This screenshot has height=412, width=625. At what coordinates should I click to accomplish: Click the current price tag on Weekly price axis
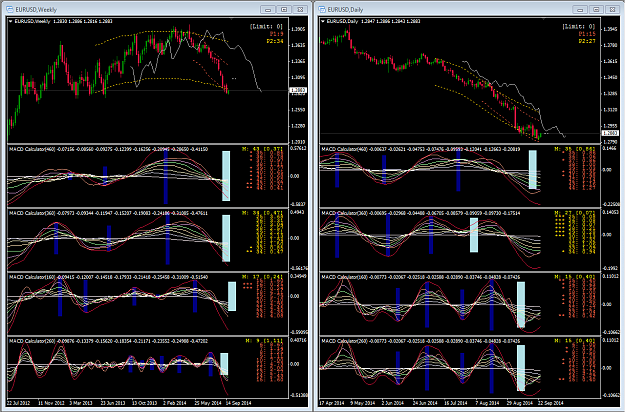pos(298,90)
